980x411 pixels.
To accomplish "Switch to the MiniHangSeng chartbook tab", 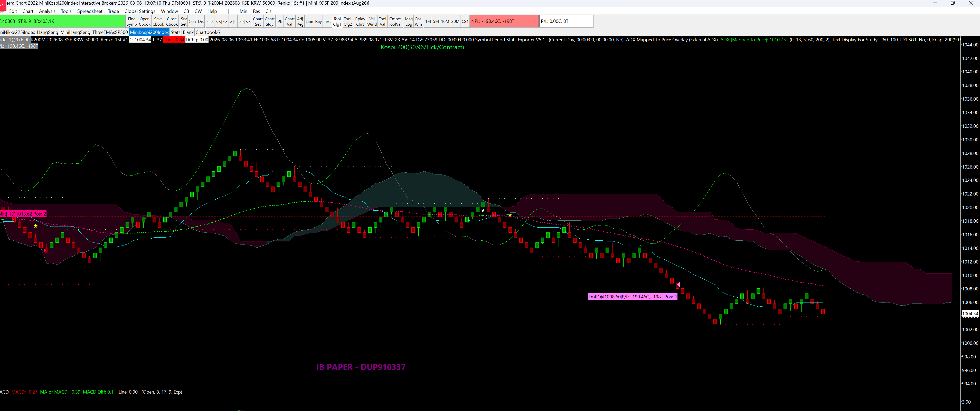I will tap(75, 32).
